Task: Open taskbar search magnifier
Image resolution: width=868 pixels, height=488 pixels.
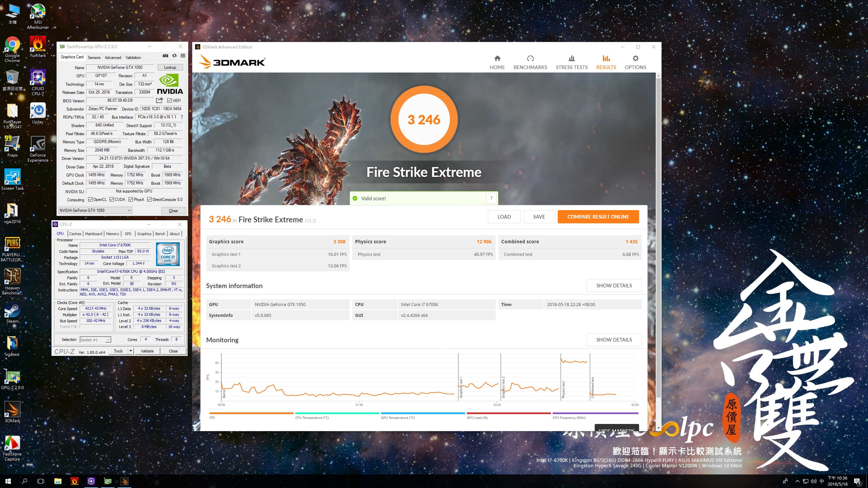Action: (x=24, y=481)
